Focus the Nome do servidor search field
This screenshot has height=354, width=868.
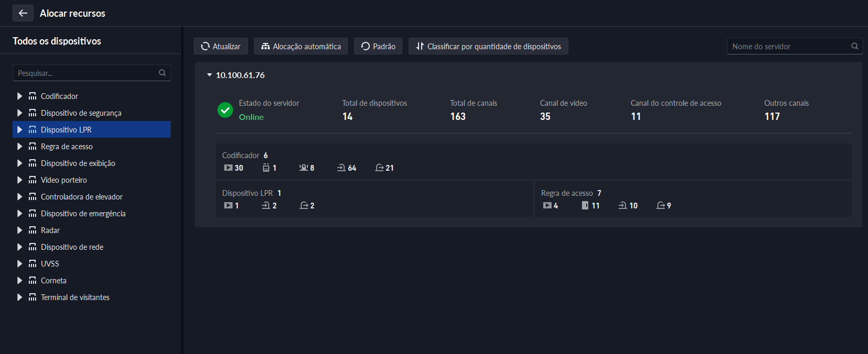[x=788, y=46]
